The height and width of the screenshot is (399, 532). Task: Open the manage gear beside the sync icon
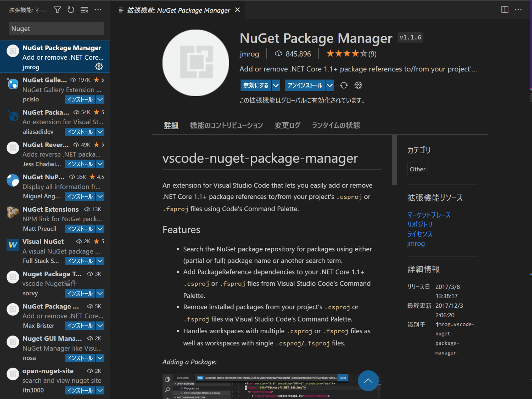pyautogui.click(x=358, y=85)
